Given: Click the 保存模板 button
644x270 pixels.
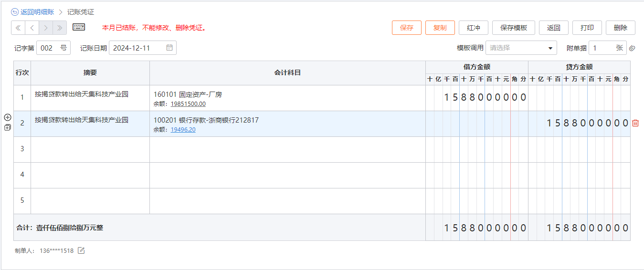Looking at the screenshot, I should (514, 28).
